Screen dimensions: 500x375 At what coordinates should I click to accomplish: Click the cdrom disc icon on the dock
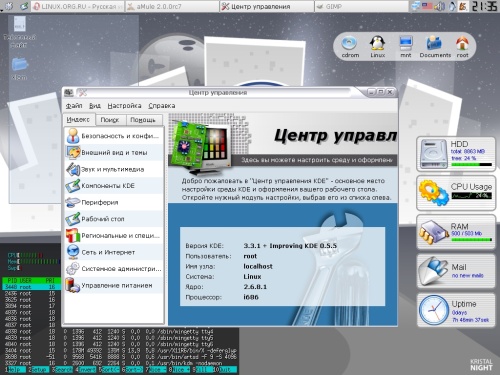[349, 43]
